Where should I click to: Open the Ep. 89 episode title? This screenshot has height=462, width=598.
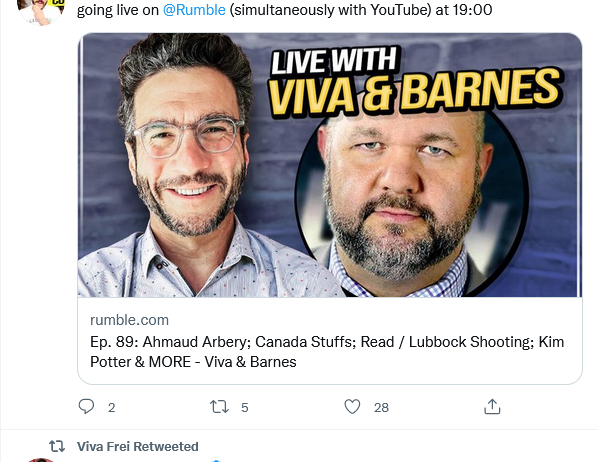[327, 352]
